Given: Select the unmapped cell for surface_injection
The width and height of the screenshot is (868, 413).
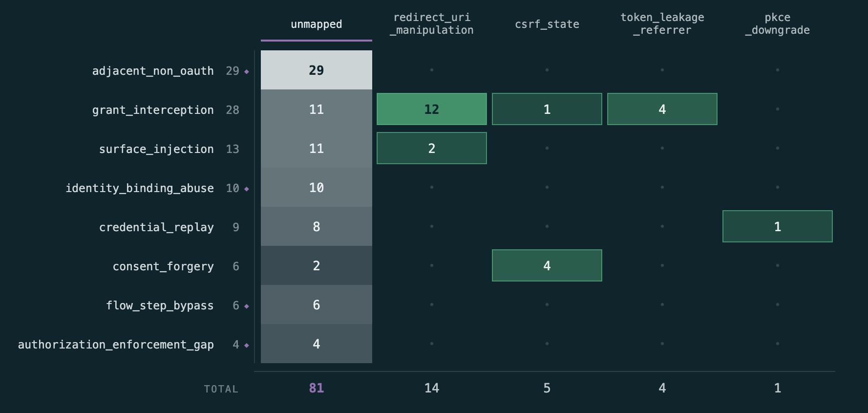Looking at the screenshot, I should tap(317, 148).
